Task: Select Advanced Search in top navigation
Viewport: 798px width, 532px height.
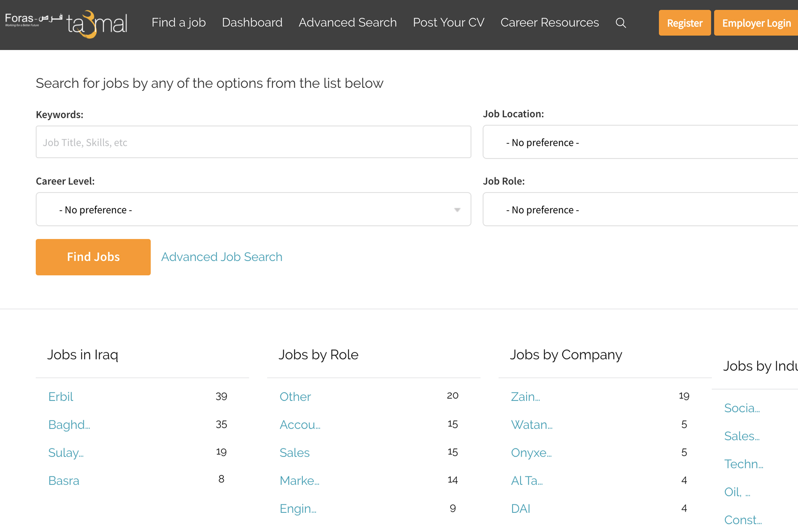Action: (x=347, y=22)
